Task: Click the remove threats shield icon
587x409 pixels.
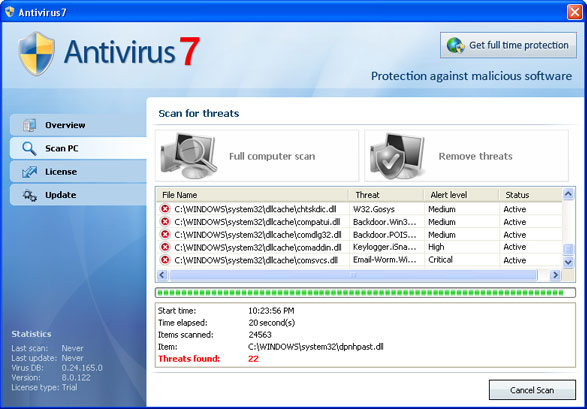Action: click(397, 156)
